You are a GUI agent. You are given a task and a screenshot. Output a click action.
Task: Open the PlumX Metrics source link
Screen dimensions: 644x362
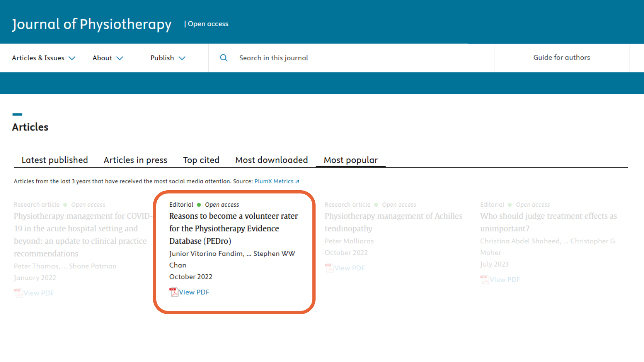tap(274, 181)
